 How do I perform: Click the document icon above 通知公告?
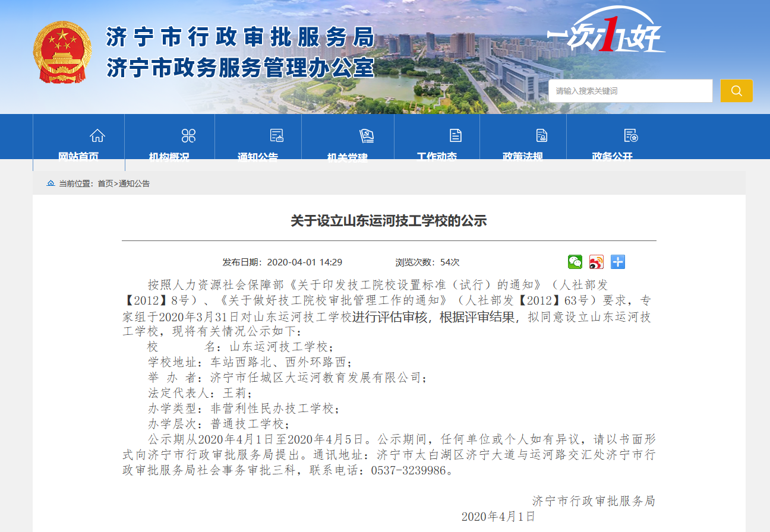pos(276,135)
